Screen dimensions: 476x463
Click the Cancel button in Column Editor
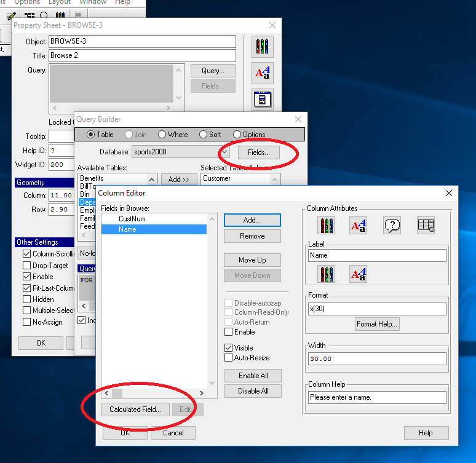coord(173,433)
